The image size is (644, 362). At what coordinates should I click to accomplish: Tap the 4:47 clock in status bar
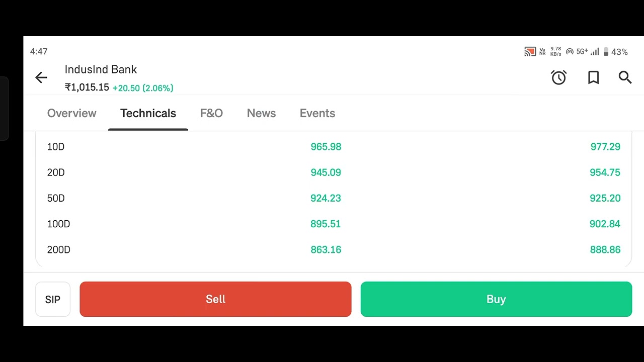click(x=39, y=51)
